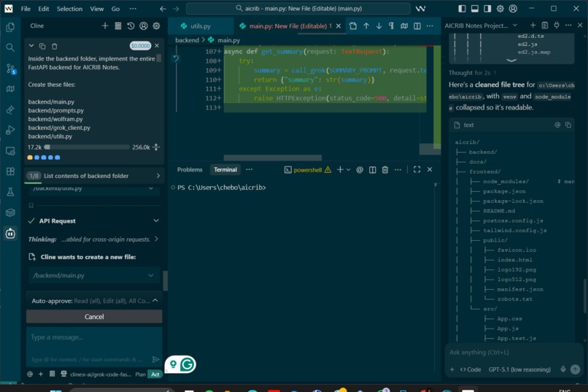Switch to Problems panel tab
Image resolution: width=588 pixels, height=392 pixels.
(190, 169)
